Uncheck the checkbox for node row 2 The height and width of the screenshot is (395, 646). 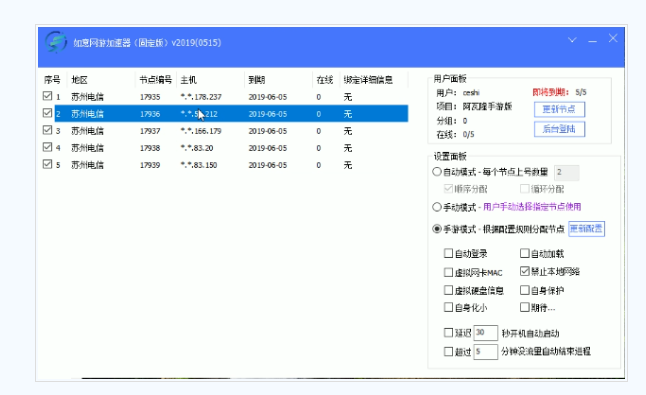(47, 113)
